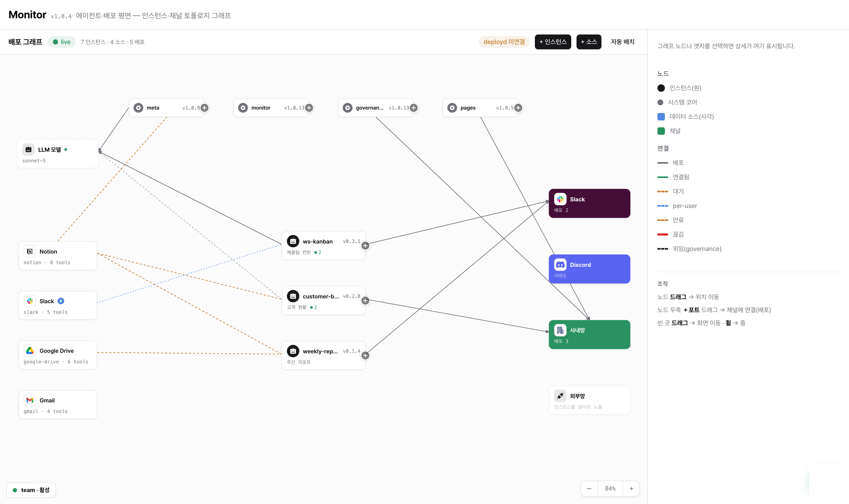
Task: Click the governance gear icon
Action: 347,108
